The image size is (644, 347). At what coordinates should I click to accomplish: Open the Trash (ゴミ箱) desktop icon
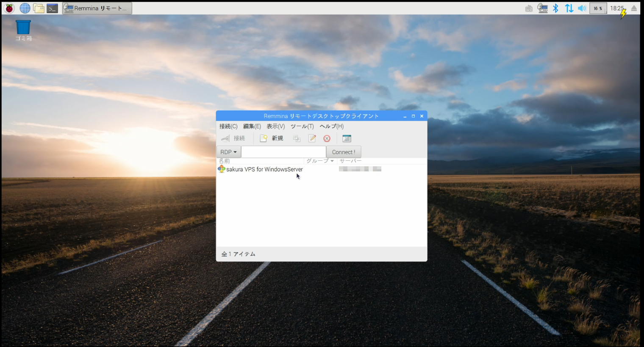(23, 30)
